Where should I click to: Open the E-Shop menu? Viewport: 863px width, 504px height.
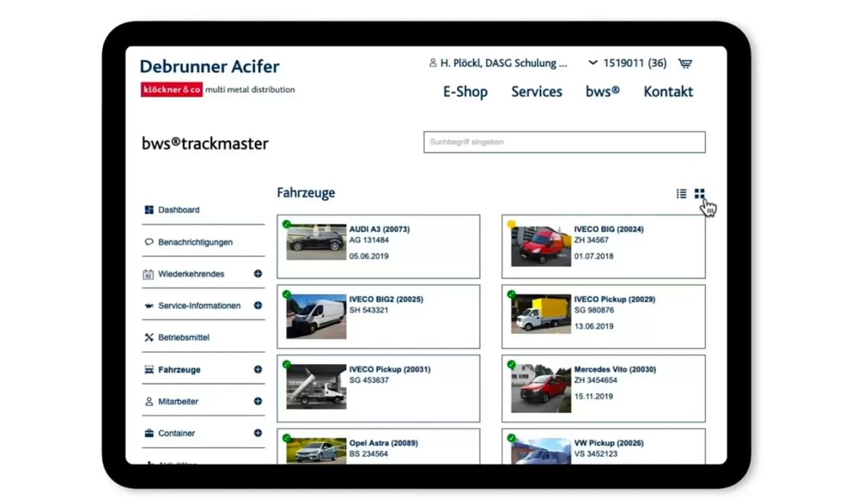pos(465,92)
